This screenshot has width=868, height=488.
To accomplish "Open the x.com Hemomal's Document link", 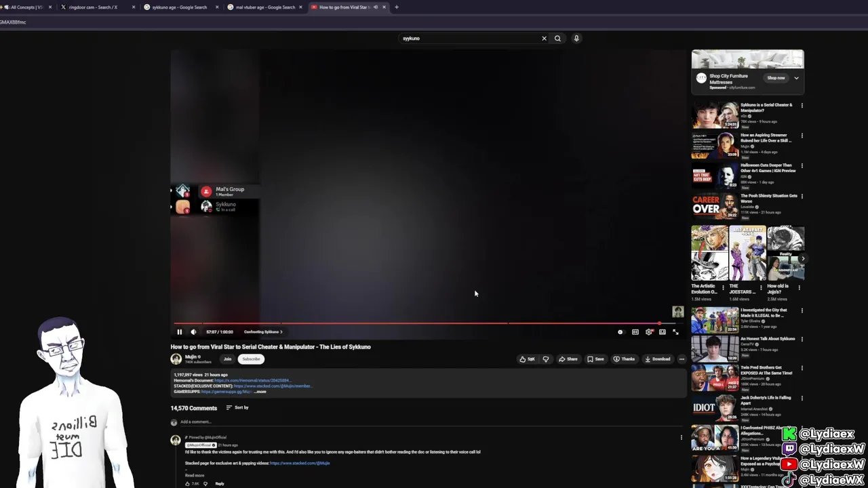I will [x=252, y=380].
